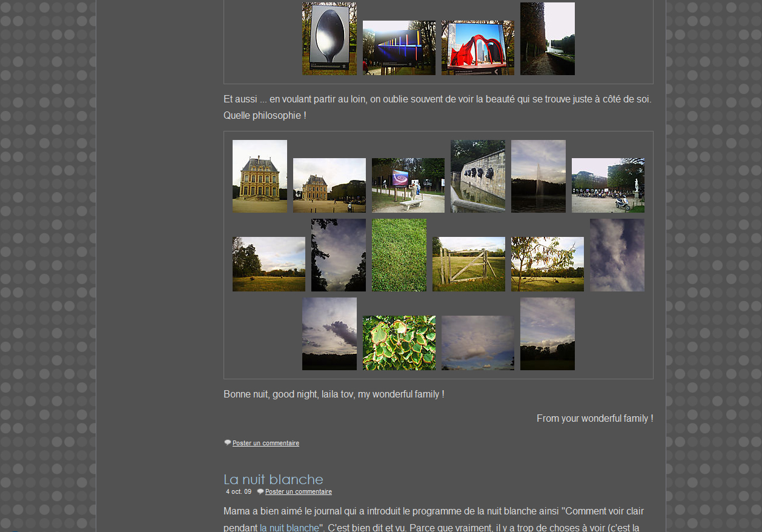Viewport: 762px width, 532px height.
Task: Click the comment bubble icon under the family post
Action: coord(228,443)
